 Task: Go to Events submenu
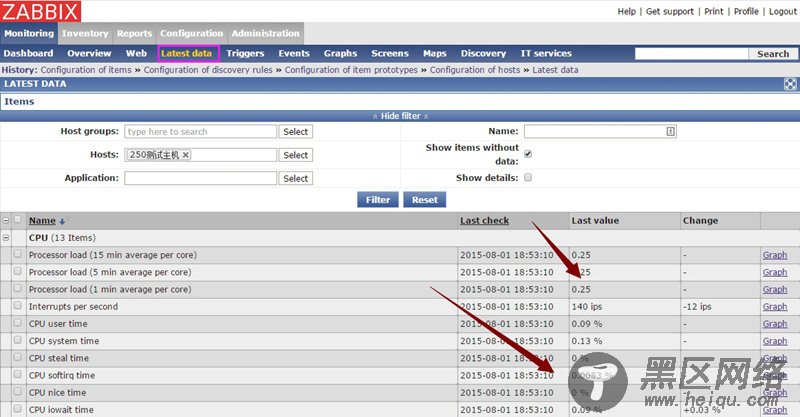click(294, 53)
